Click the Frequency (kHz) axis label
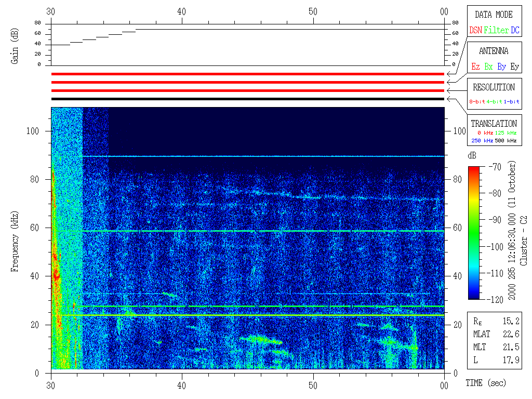This screenshot has width=532, height=399. [x=15, y=240]
